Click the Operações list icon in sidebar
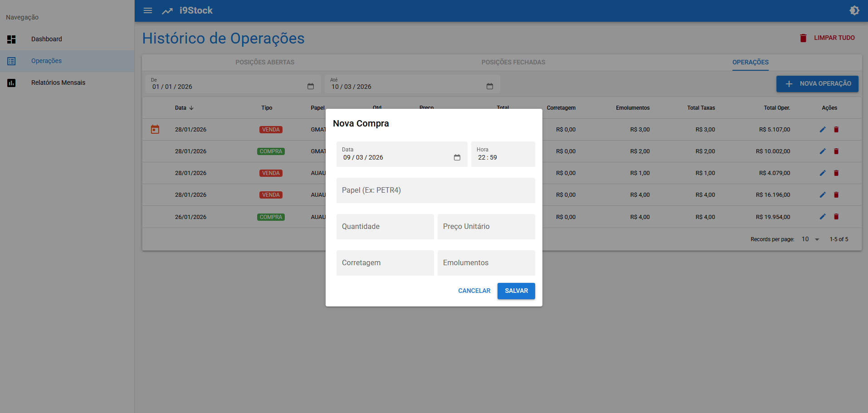The image size is (868, 413). tap(11, 61)
